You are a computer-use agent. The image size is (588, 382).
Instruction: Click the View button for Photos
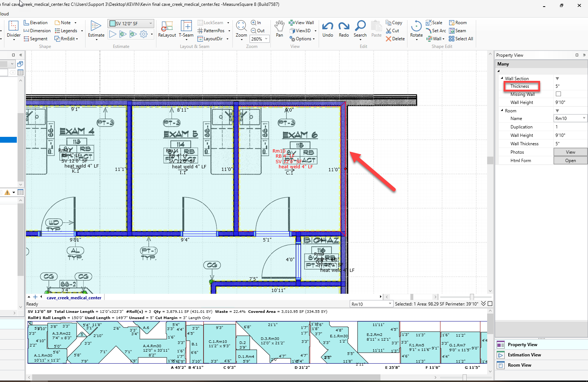point(570,152)
